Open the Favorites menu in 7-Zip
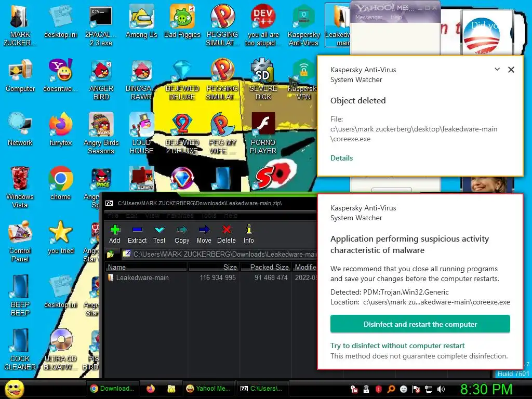This screenshot has width=532, height=399. (x=180, y=215)
